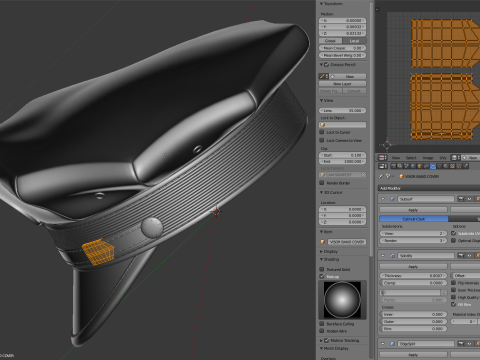Image resolution: width=480 pixels, height=360 pixels.
Task: Open the View menu in UV editor
Action: (x=396, y=158)
